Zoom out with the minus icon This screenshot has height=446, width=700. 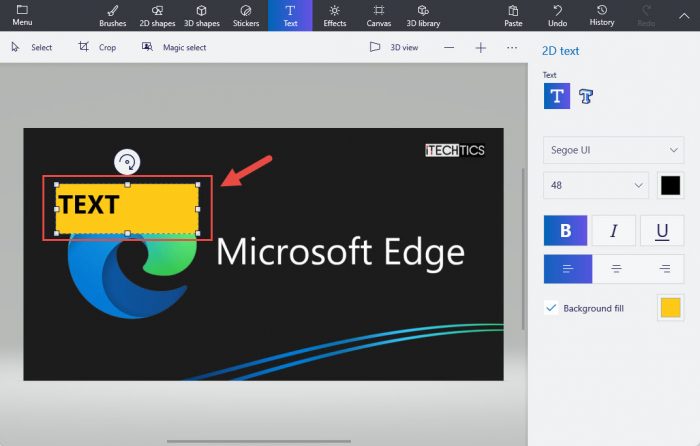point(449,47)
